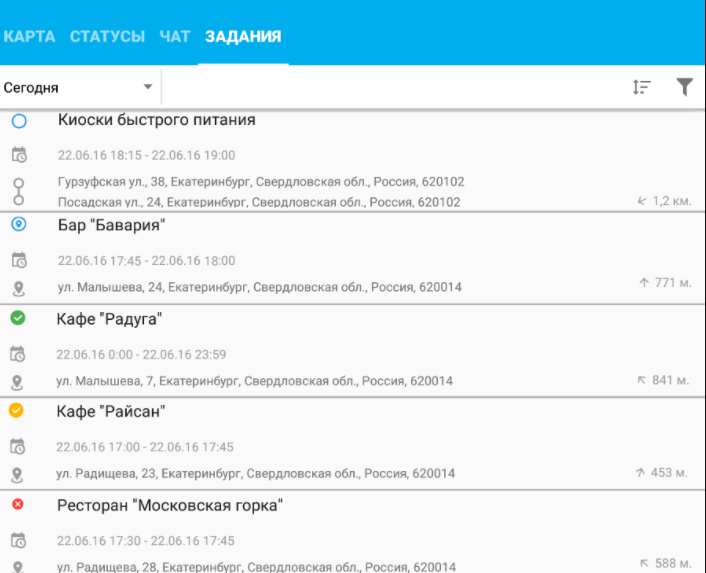Click the address Посадская ул., 24
Screen dimensions: 706x573
(259, 202)
